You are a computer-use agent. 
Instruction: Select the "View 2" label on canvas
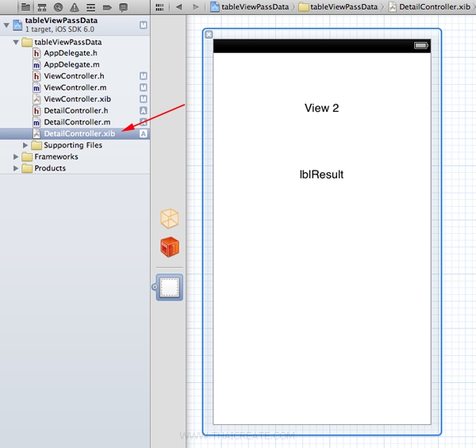(322, 108)
